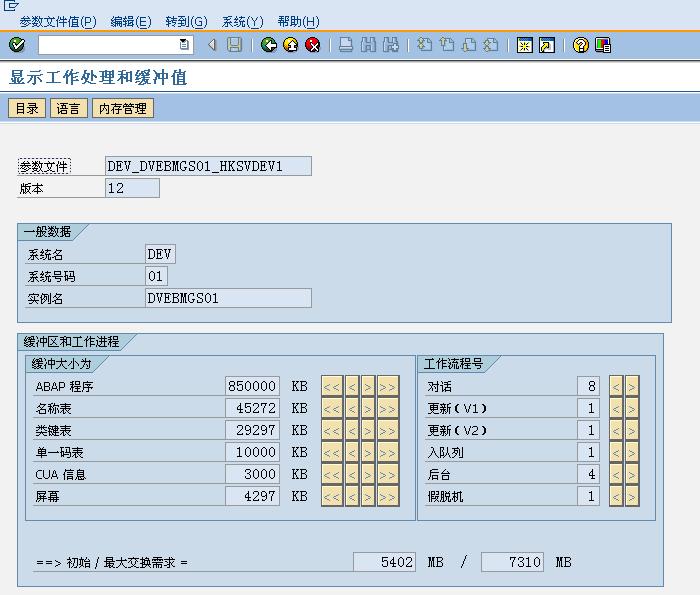
Task: Click the 屏幕 value 4297
Action: [252, 496]
